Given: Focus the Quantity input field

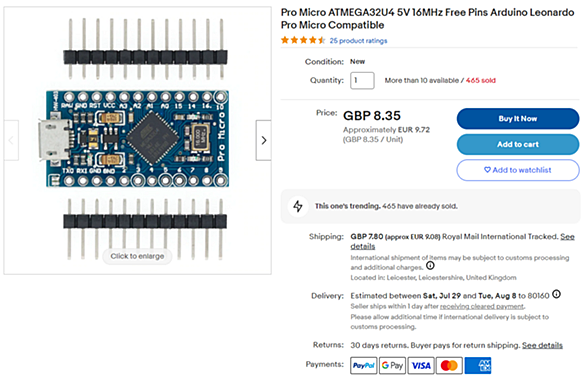Looking at the screenshot, I should pyautogui.click(x=362, y=80).
